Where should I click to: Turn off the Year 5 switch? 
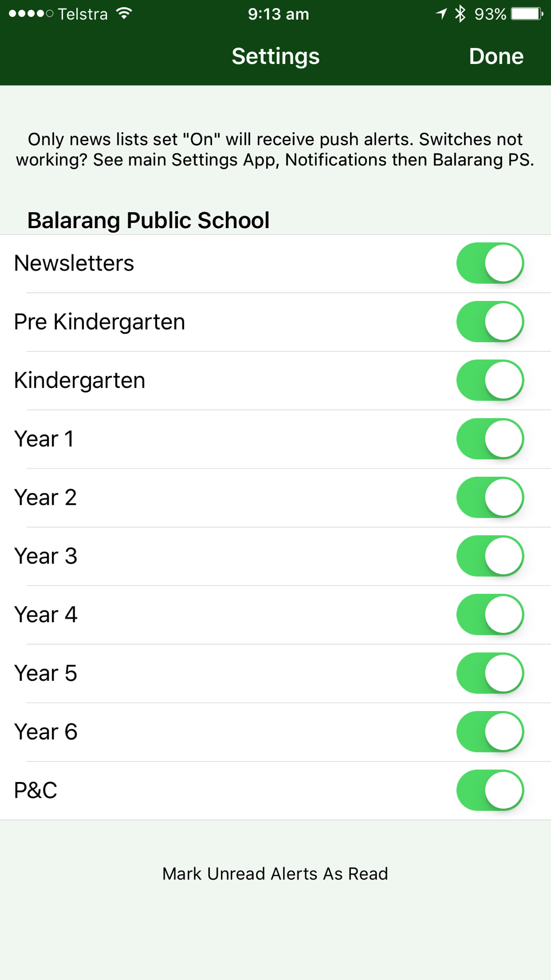click(490, 674)
